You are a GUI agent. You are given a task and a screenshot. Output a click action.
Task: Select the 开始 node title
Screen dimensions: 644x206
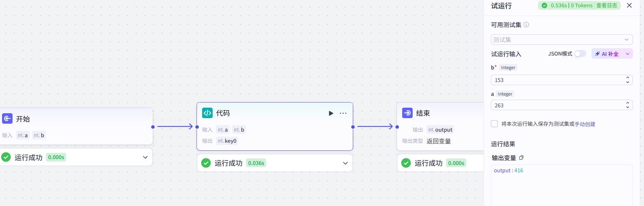pyautogui.click(x=23, y=119)
